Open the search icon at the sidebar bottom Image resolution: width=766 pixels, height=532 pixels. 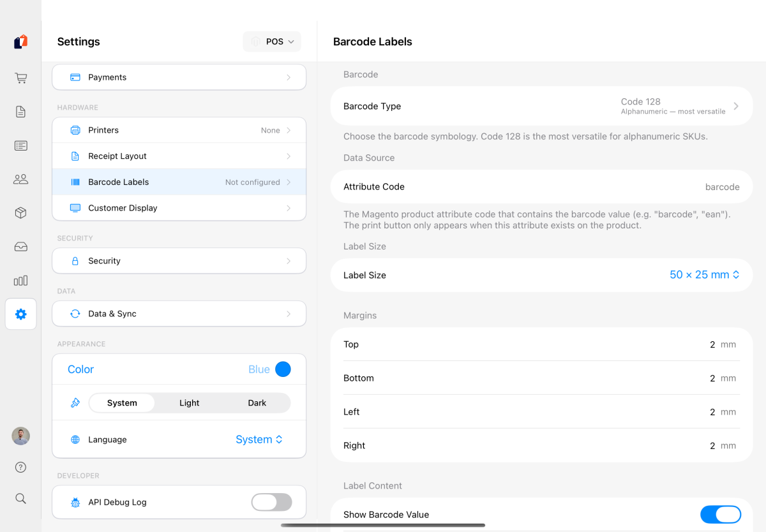tap(20, 498)
